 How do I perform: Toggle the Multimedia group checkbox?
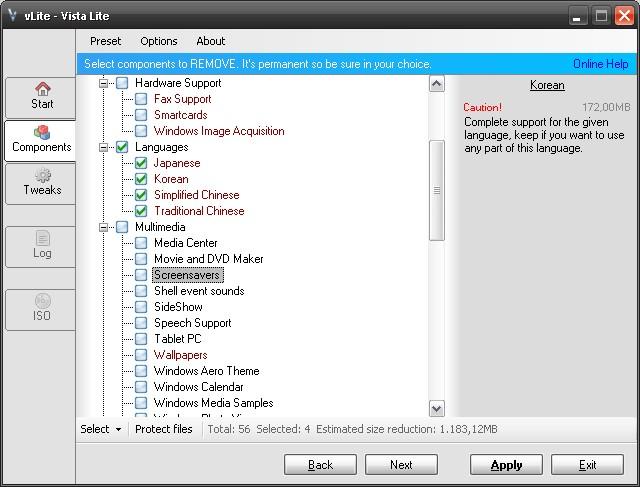[122, 227]
